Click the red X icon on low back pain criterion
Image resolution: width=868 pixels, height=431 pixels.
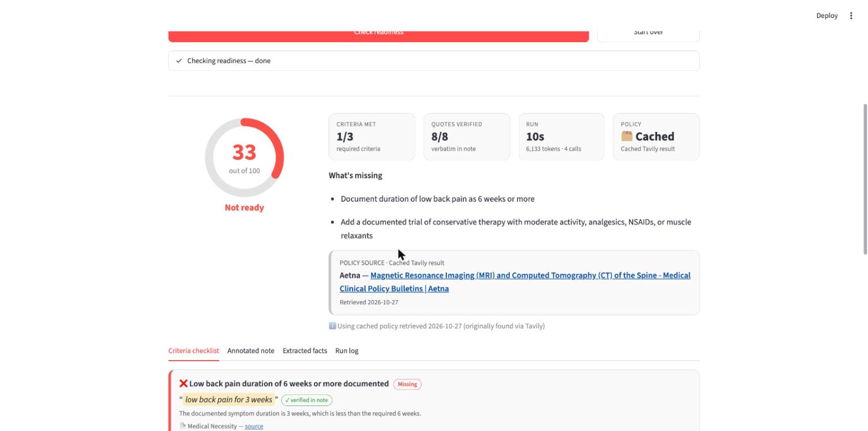coord(183,383)
